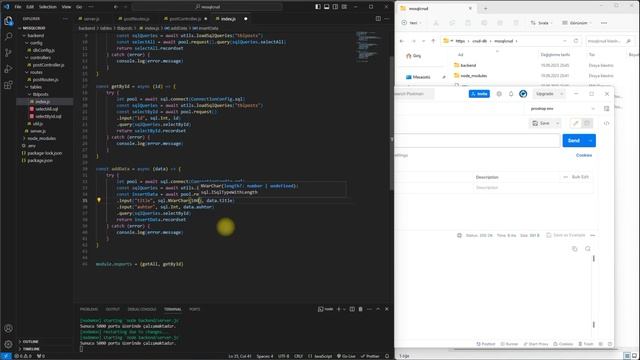
Task: Open the Manage gear in VS Code
Action: point(8,344)
